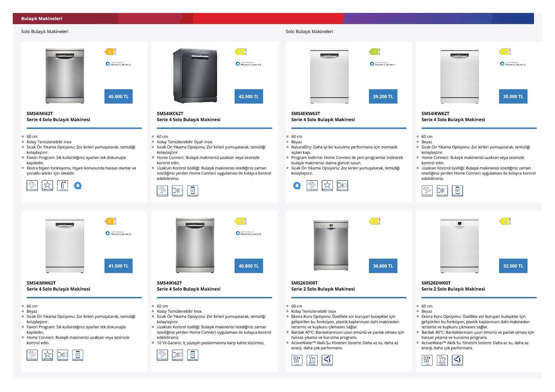Click the HygienePlus bottle icon under SMS4IMI62T
The width and height of the screenshot is (555, 392).
(62, 186)
